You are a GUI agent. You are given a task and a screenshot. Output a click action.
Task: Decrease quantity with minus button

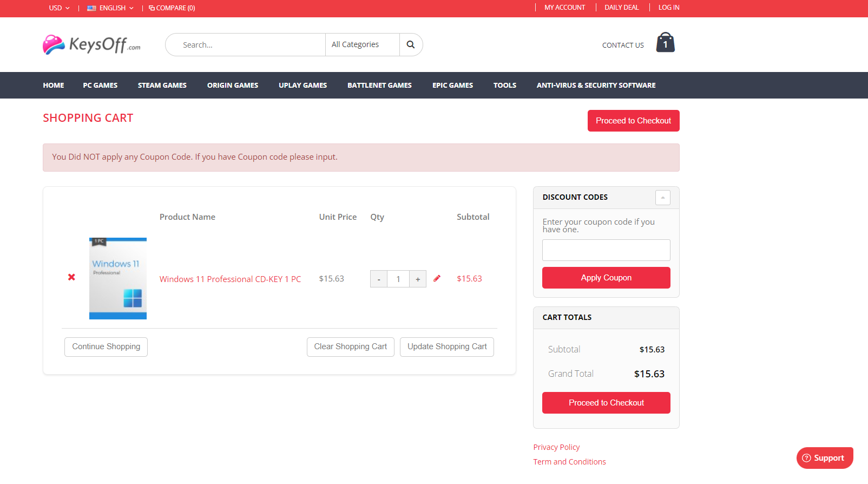coord(379,279)
